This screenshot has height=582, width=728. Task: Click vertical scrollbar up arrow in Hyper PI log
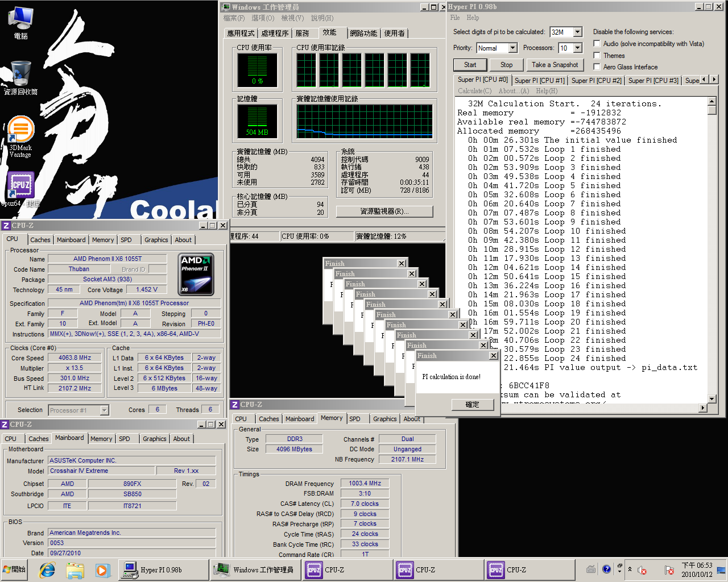pyautogui.click(x=712, y=101)
